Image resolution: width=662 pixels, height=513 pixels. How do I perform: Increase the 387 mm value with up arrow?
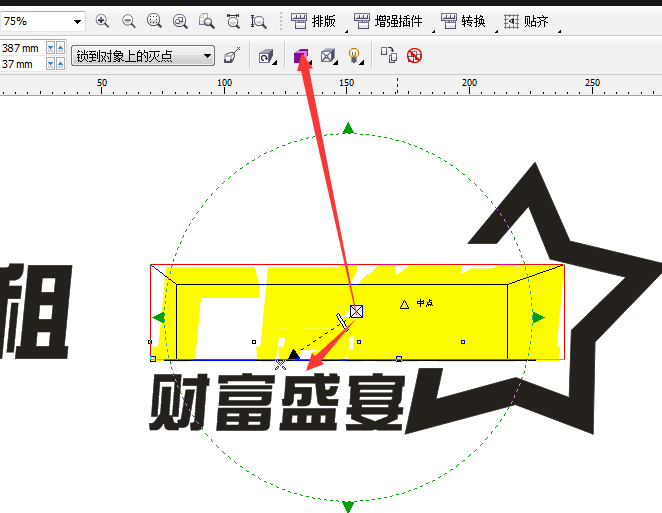60,48
